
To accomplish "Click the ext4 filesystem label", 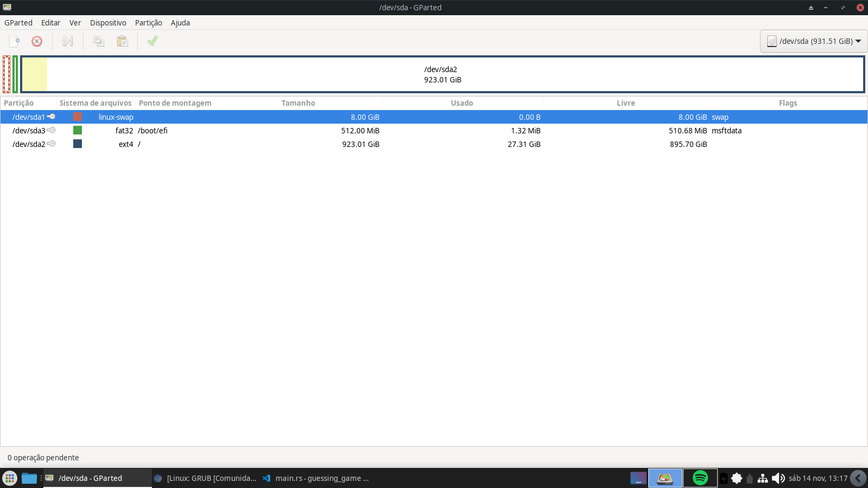I will pos(126,144).
